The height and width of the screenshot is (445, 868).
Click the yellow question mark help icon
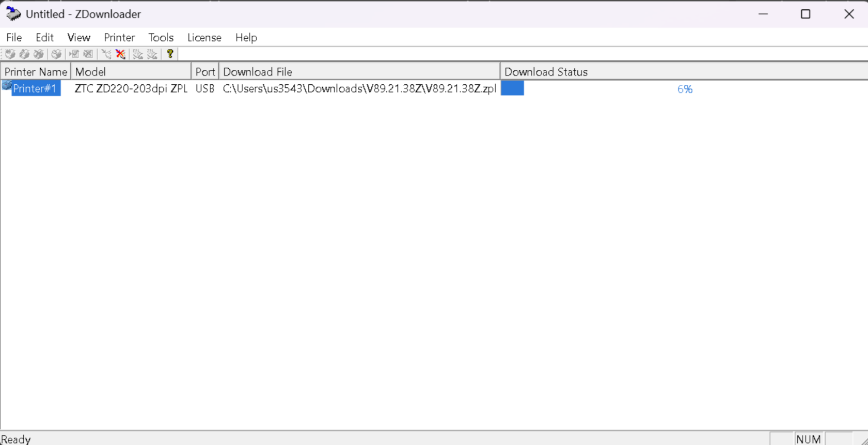(170, 54)
